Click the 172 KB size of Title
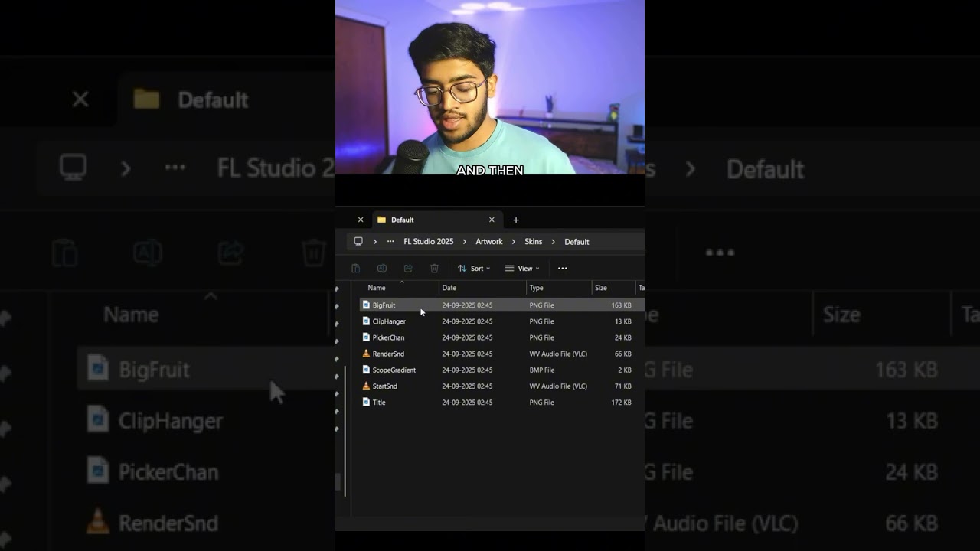Viewport: 980px width, 551px height. point(622,402)
